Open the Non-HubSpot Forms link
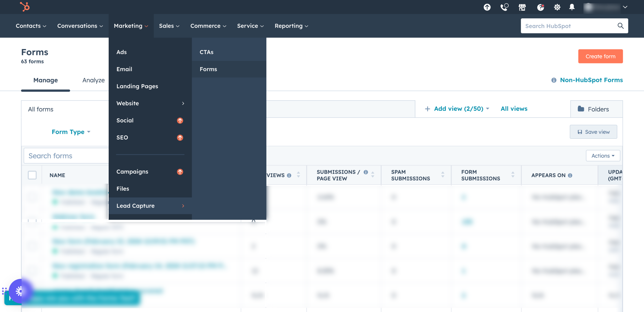 pyautogui.click(x=591, y=80)
